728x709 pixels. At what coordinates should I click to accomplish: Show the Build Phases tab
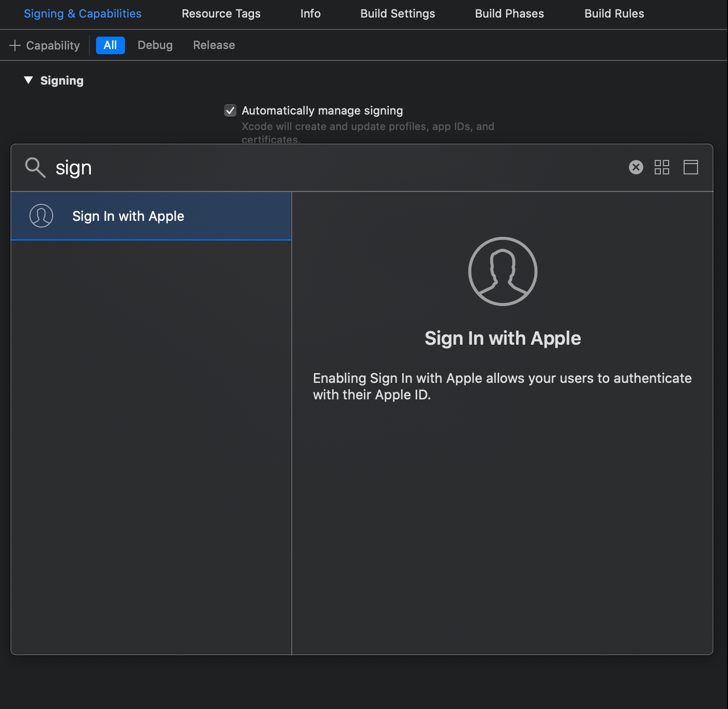(510, 14)
